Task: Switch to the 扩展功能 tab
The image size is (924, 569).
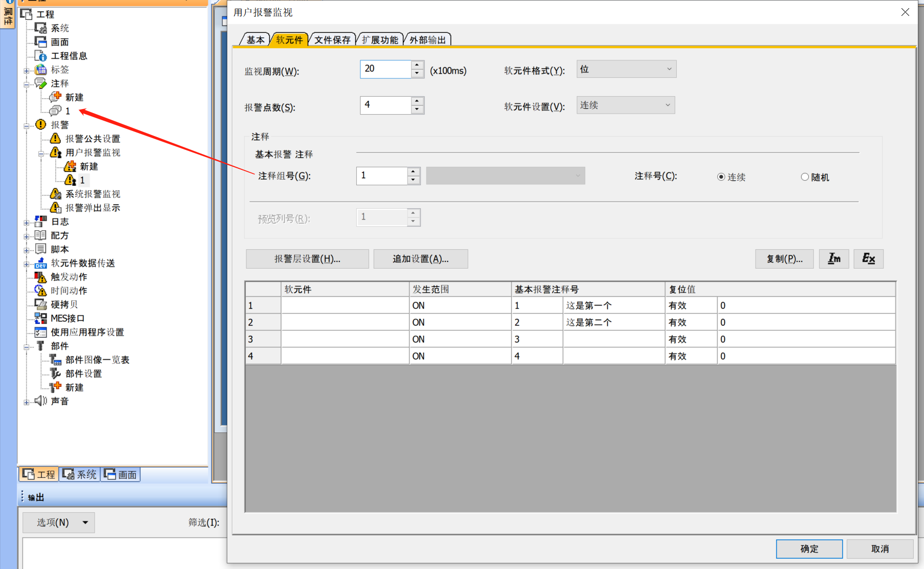Action: tap(379, 40)
